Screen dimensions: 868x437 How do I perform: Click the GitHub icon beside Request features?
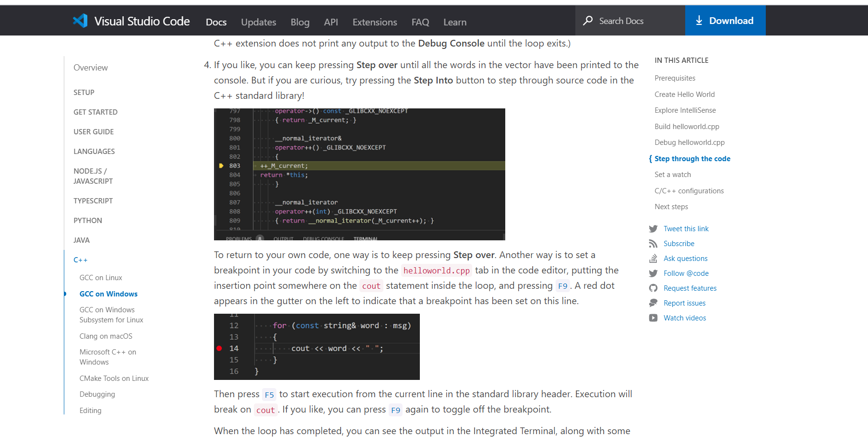coord(653,288)
